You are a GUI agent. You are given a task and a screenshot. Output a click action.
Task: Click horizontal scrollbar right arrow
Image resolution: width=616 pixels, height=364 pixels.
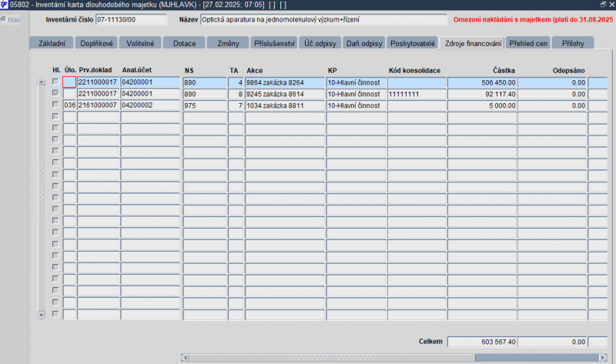point(603,357)
